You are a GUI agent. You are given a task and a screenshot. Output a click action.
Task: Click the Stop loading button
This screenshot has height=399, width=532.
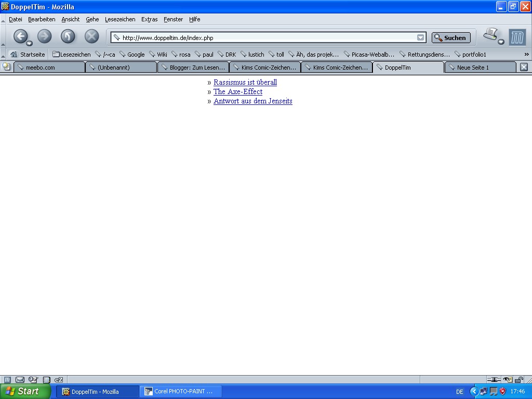tap(91, 36)
